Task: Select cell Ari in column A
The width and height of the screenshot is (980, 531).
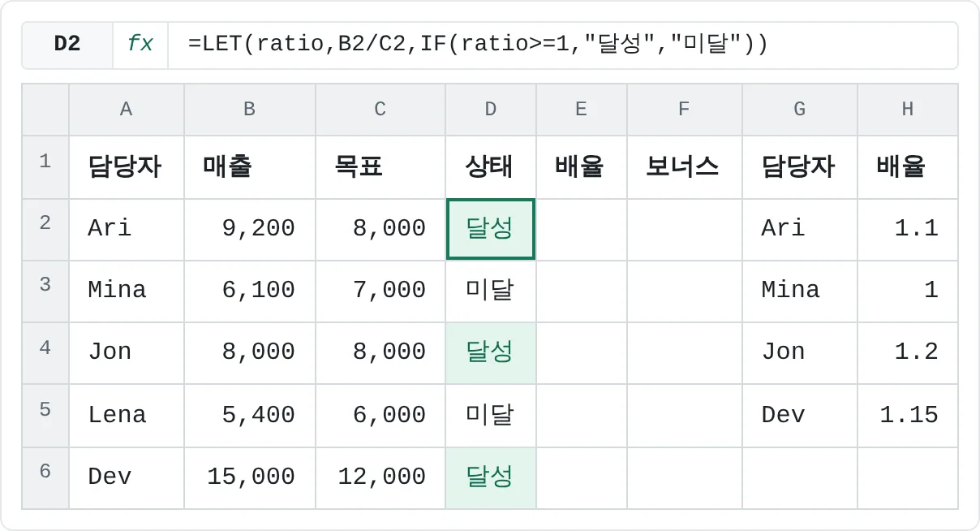Action: (x=127, y=229)
